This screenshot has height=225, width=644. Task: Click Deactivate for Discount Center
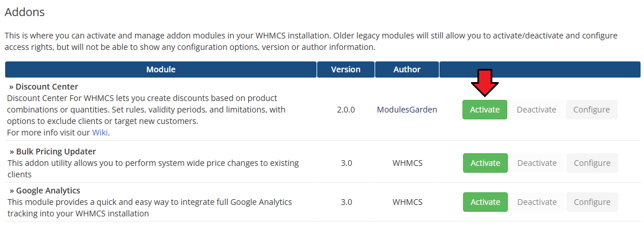coord(536,110)
